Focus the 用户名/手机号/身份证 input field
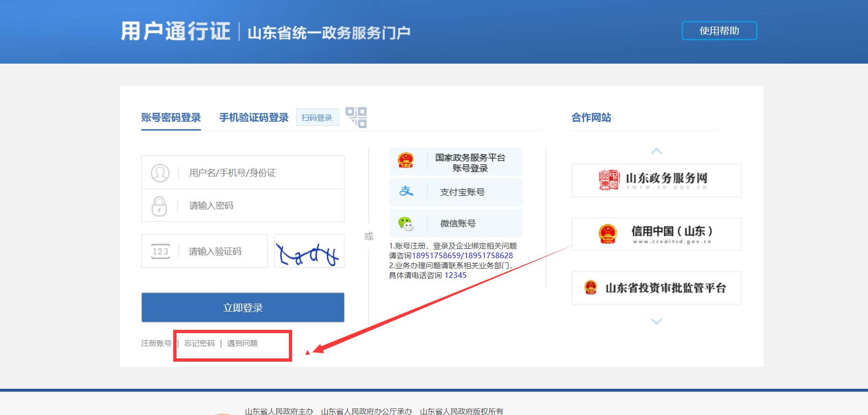This screenshot has height=415, width=868. point(243,173)
